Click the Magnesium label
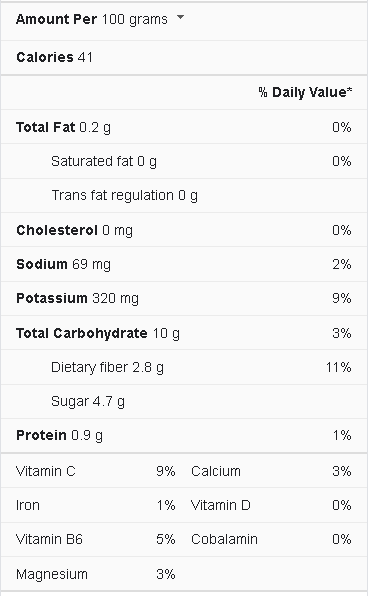This screenshot has width=370, height=596. (52, 574)
